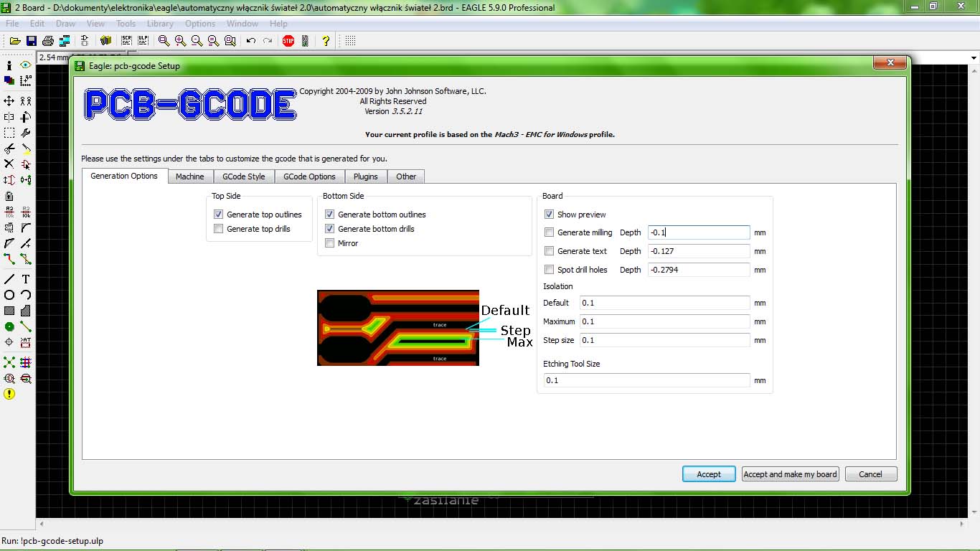
Task: Click the horizontal scrollbar right arrow
Action: tap(962, 524)
